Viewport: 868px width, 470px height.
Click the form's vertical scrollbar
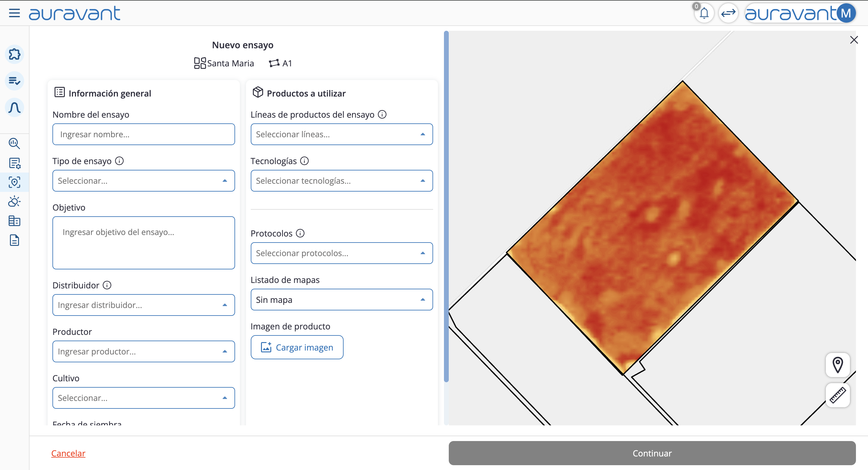click(x=446, y=206)
